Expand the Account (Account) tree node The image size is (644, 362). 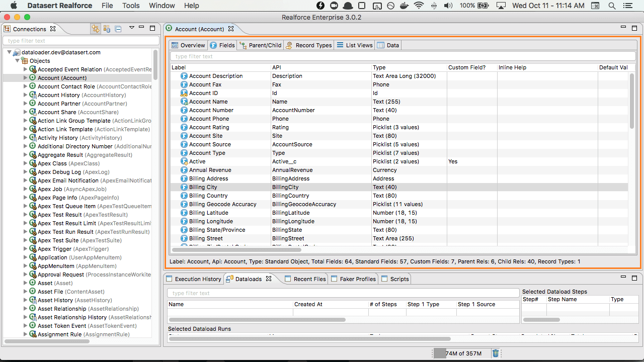click(x=25, y=78)
